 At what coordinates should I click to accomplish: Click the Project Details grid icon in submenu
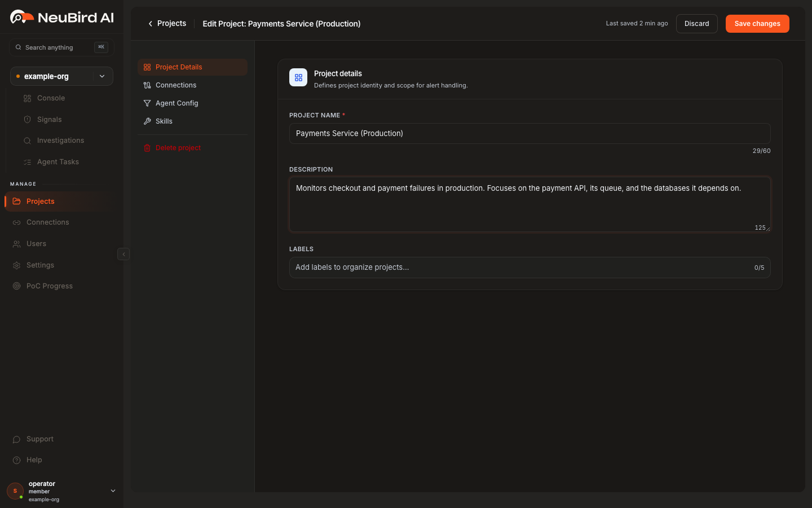point(147,67)
